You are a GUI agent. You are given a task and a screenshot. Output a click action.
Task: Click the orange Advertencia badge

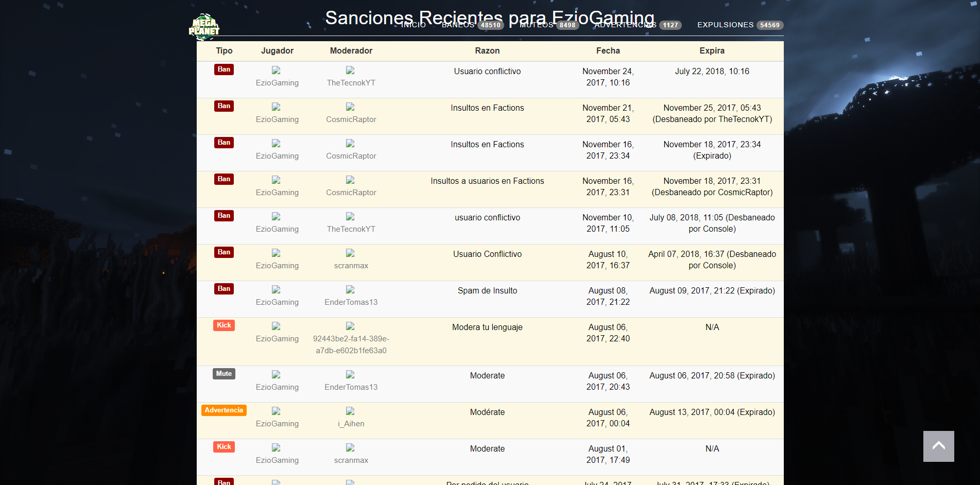224,410
